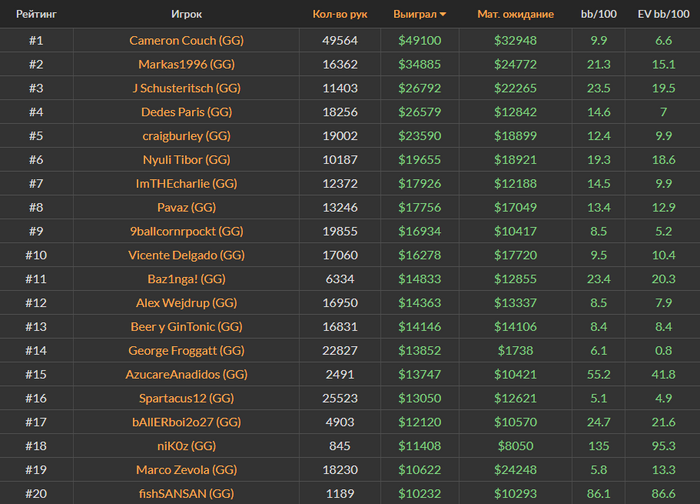The image size is (700, 504).
Task: Open ImTHEcharlie (GG) player link
Action: click(186, 184)
